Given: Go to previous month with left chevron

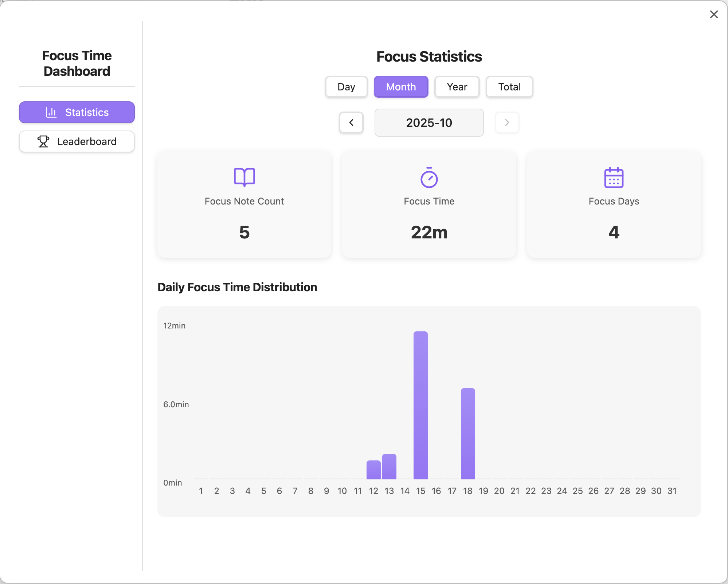Looking at the screenshot, I should pyautogui.click(x=351, y=122).
